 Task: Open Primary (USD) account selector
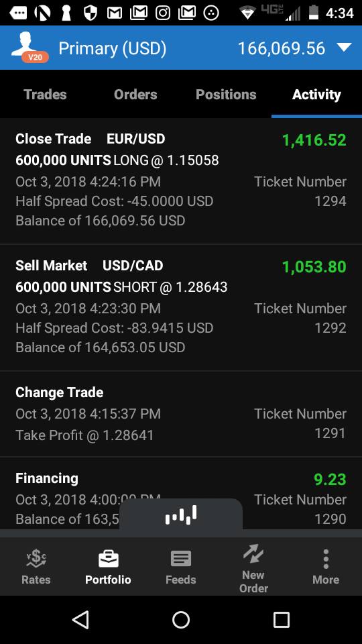click(x=113, y=48)
